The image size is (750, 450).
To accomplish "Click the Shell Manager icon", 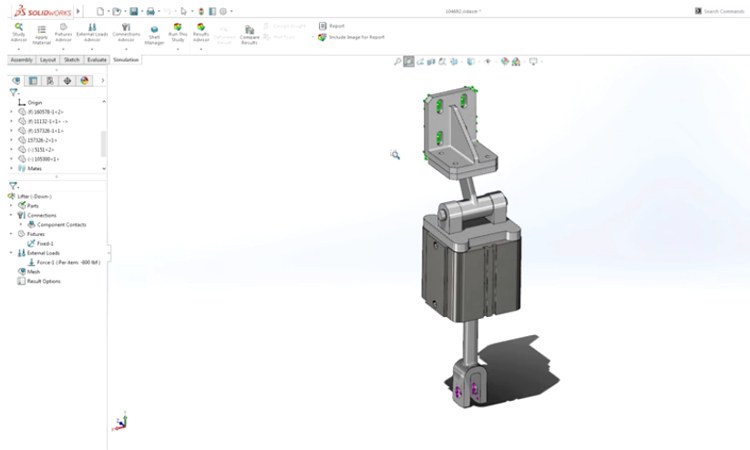I will pyautogui.click(x=154, y=31).
